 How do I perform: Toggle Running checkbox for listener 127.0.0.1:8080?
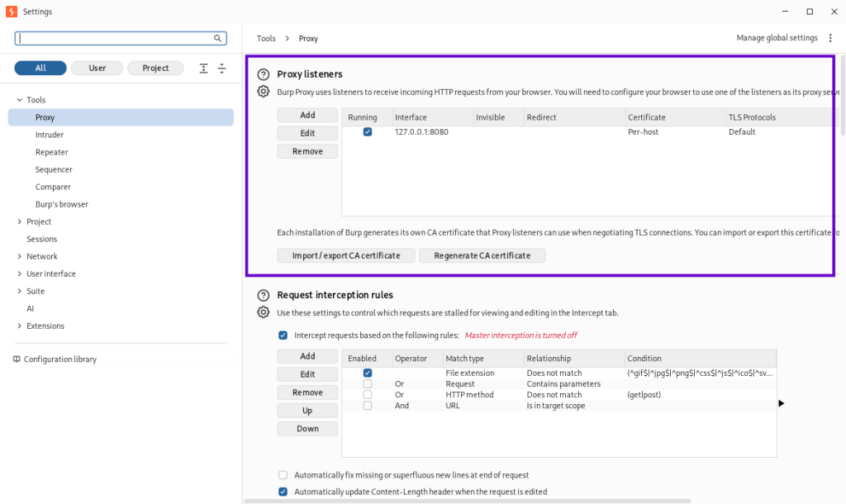click(x=368, y=131)
